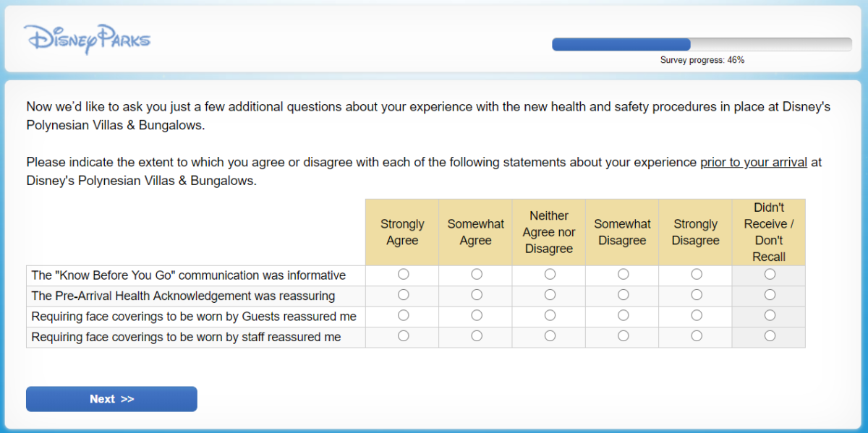Select Neither Agree nor Disagree for Pre-Arrival Health Acknowledgement
This screenshot has width=868, height=433.
(x=550, y=295)
